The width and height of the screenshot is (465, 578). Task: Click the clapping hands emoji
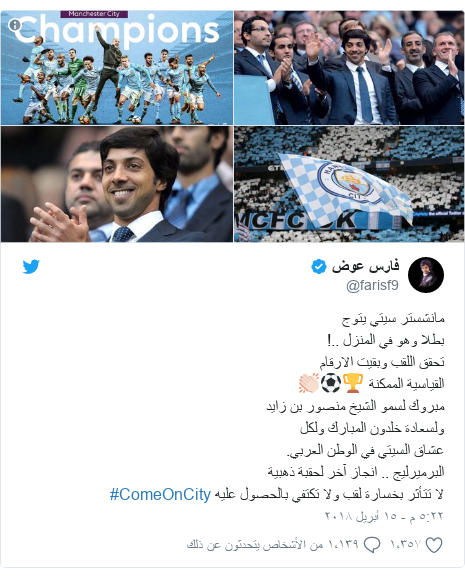(x=309, y=383)
